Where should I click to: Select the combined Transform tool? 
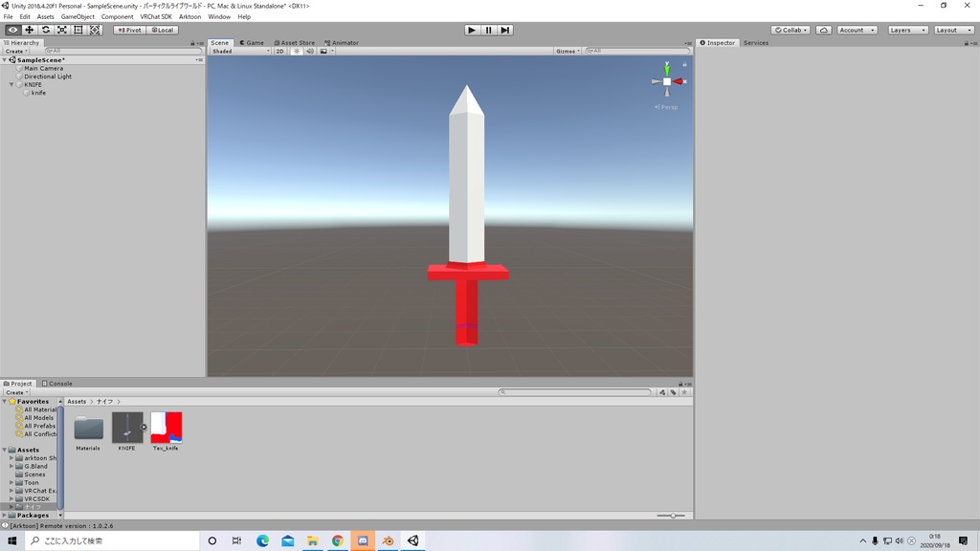point(95,30)
